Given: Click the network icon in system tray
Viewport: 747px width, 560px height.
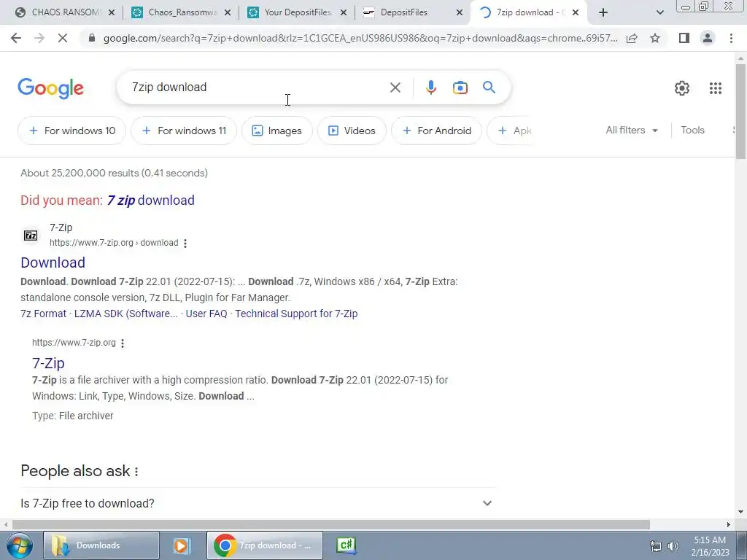Looking at the screenshot, I should click(x=656, y=546).
